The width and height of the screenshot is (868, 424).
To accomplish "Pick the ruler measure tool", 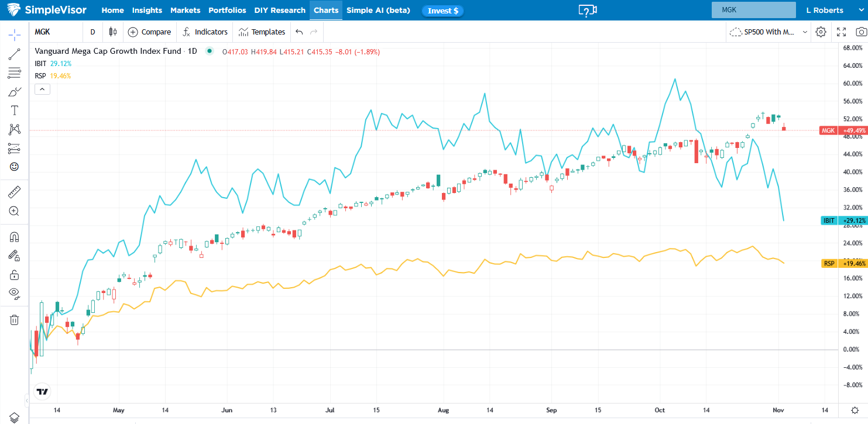I will pyautogui.click(x=15, y=192).
